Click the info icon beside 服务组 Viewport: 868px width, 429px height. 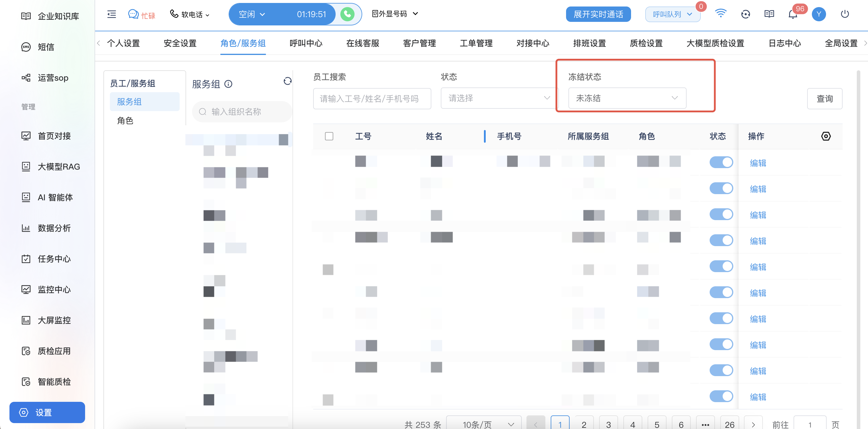tap(228, 84)
